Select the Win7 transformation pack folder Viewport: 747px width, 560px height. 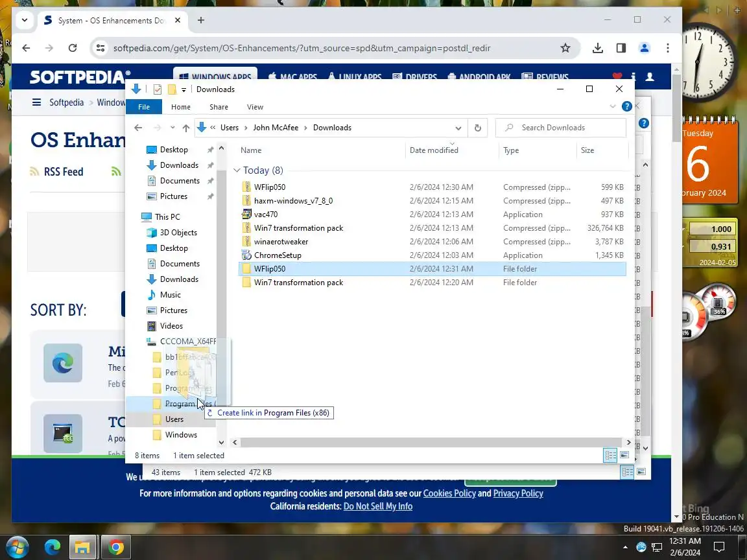coord(432,283)
